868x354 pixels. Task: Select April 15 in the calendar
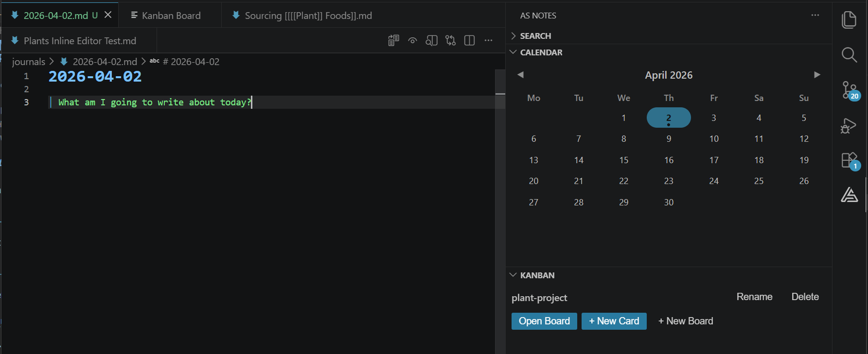pos(623,160)
